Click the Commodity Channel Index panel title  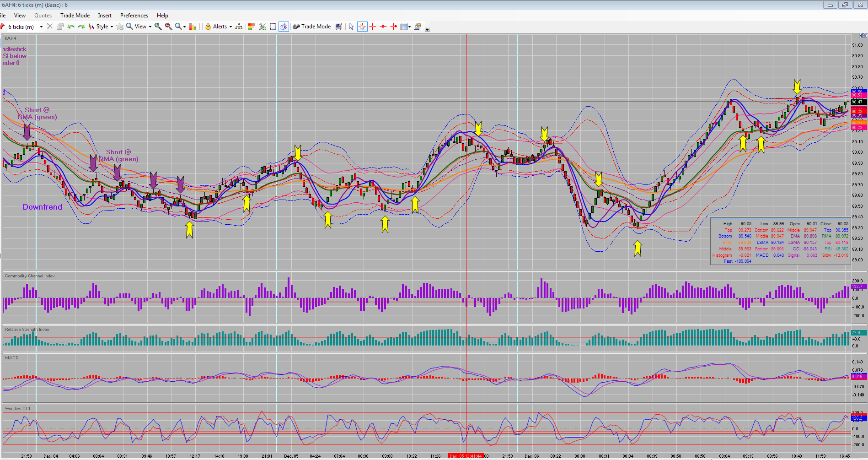tap(30, 276)
